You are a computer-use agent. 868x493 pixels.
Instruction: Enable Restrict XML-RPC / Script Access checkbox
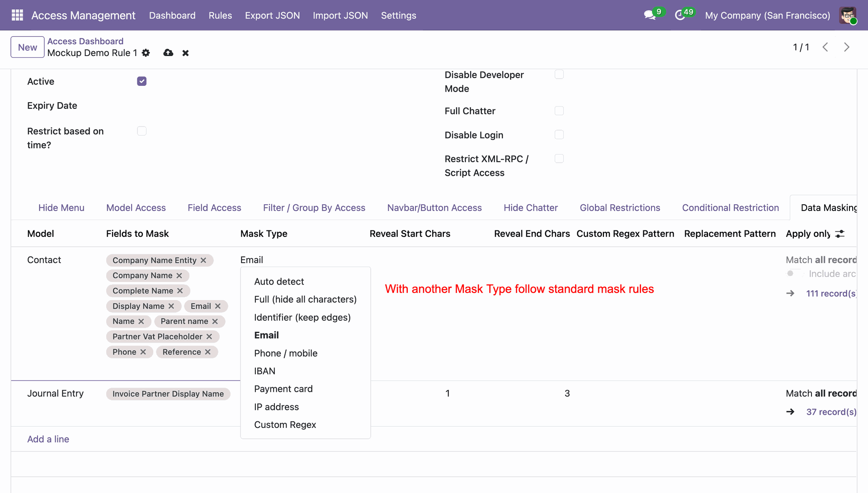point(559,159)
